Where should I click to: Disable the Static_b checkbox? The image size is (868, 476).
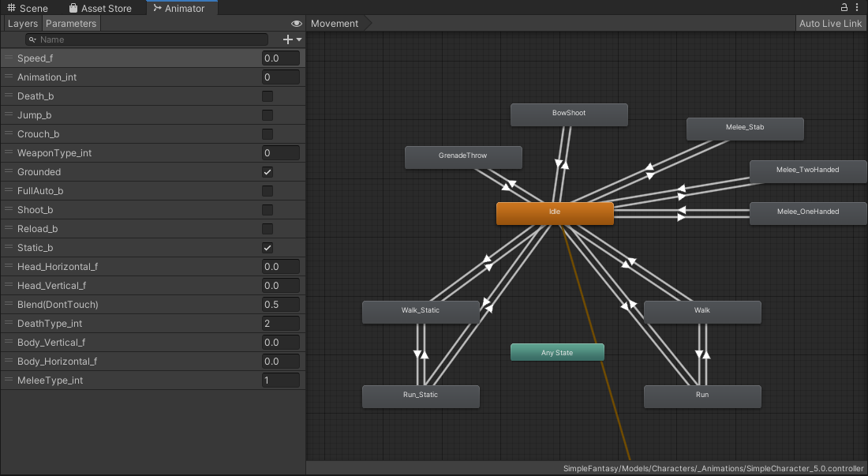click(268, 248)
